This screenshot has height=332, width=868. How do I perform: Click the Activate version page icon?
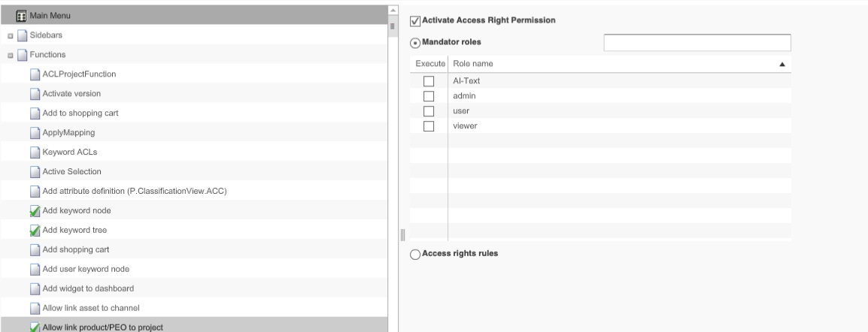tap(35, 94)
